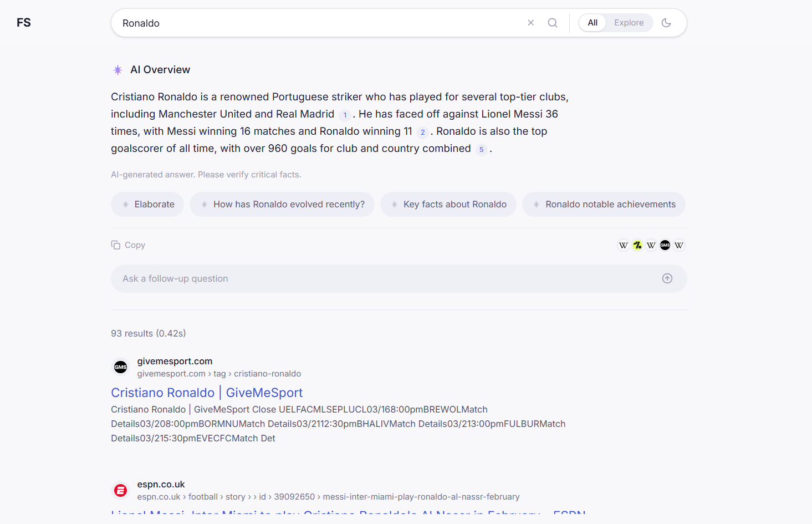Select the Key facts about Ronaldo chip

[x=448, y=204]
